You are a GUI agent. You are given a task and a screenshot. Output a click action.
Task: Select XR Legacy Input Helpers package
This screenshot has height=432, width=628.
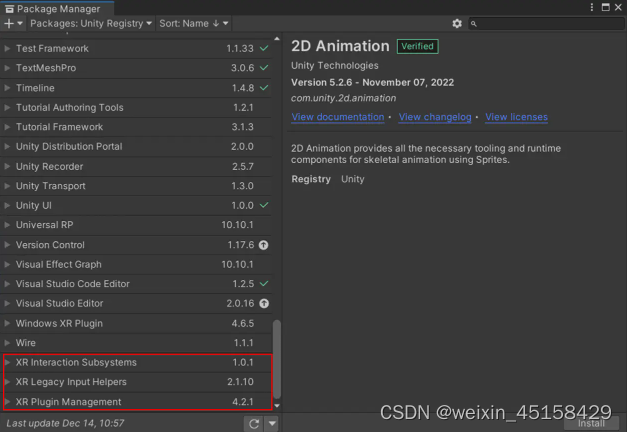[137, 382]
